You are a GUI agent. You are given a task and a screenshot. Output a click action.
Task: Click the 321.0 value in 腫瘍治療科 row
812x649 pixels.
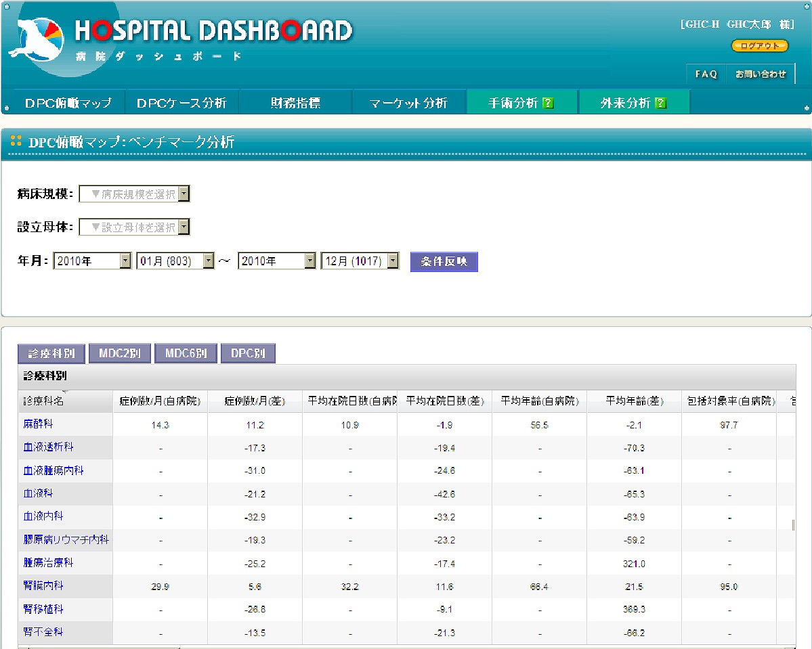coord(635,564)
